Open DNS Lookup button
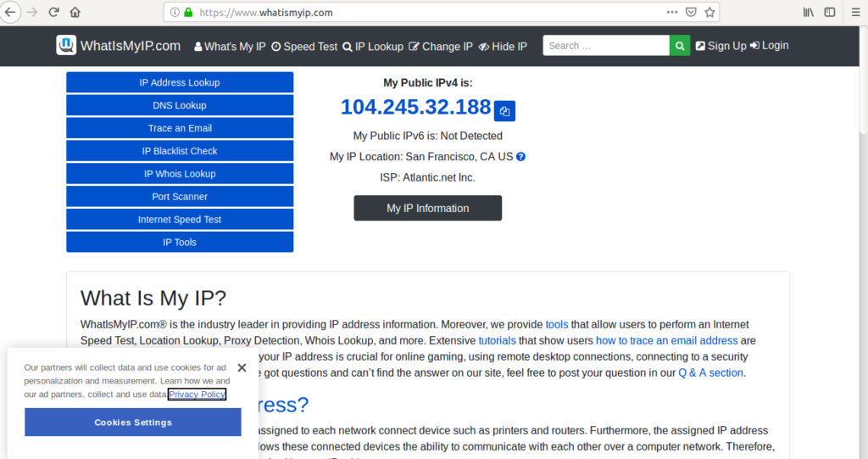Screen dimensions: 868x459 tap(180, 105)
